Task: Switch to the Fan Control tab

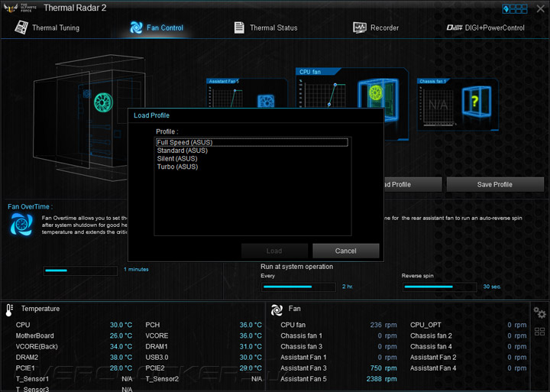Action: point(157,28)
